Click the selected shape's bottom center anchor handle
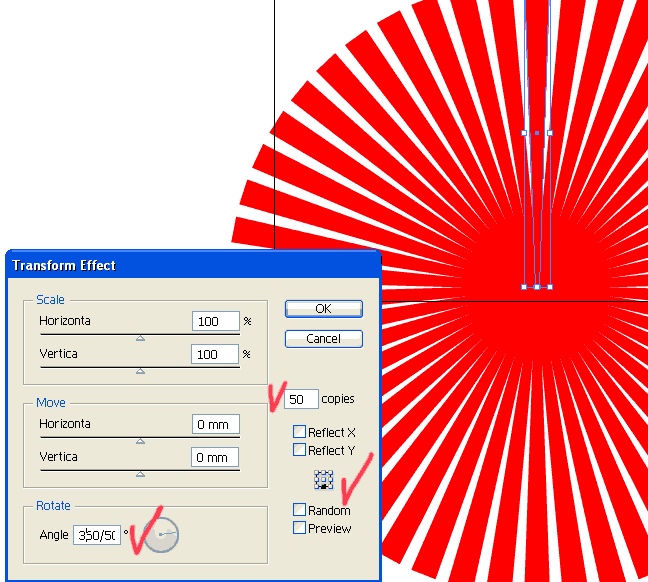648x582 pixels. 537,287
